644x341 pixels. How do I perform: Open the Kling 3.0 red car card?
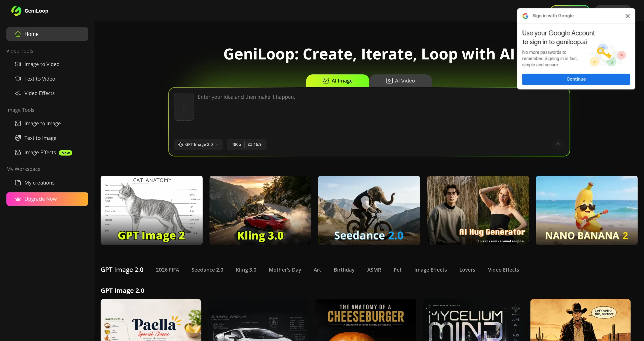tap(260, 210)
